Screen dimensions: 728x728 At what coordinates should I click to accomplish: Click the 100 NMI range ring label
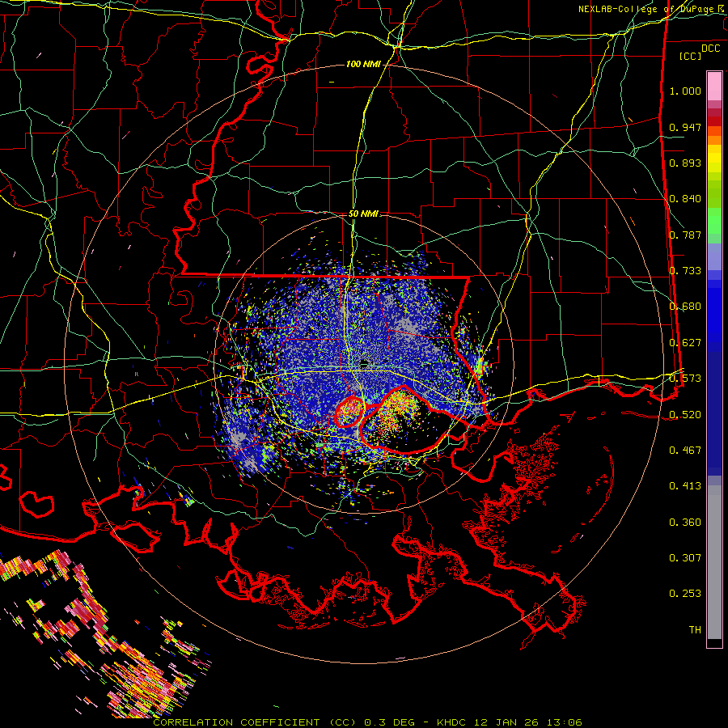363,64
